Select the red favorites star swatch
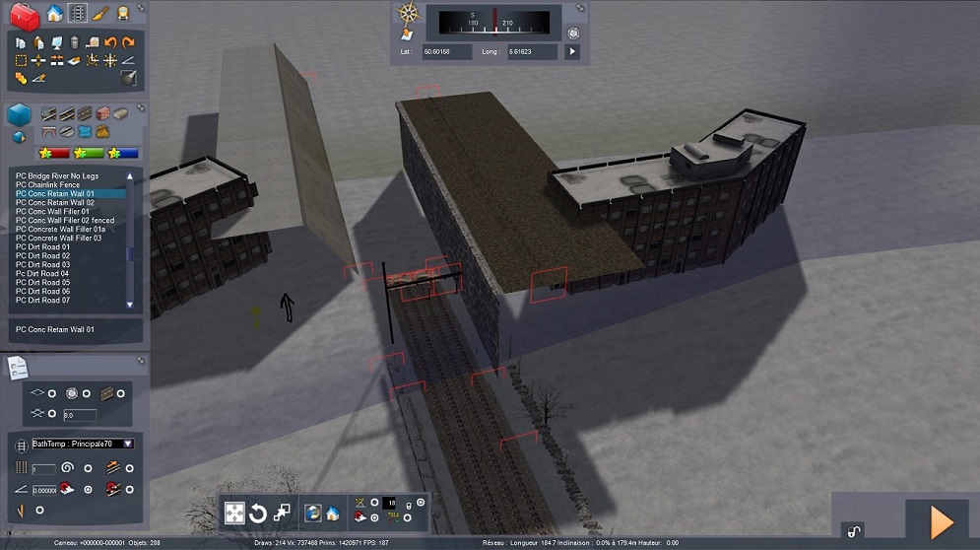 (x=54, y=153)
